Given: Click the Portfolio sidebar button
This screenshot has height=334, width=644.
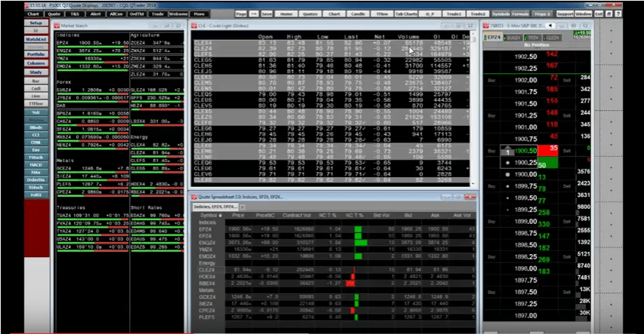Looking at the screenshot, I should (x=36, y=54).
